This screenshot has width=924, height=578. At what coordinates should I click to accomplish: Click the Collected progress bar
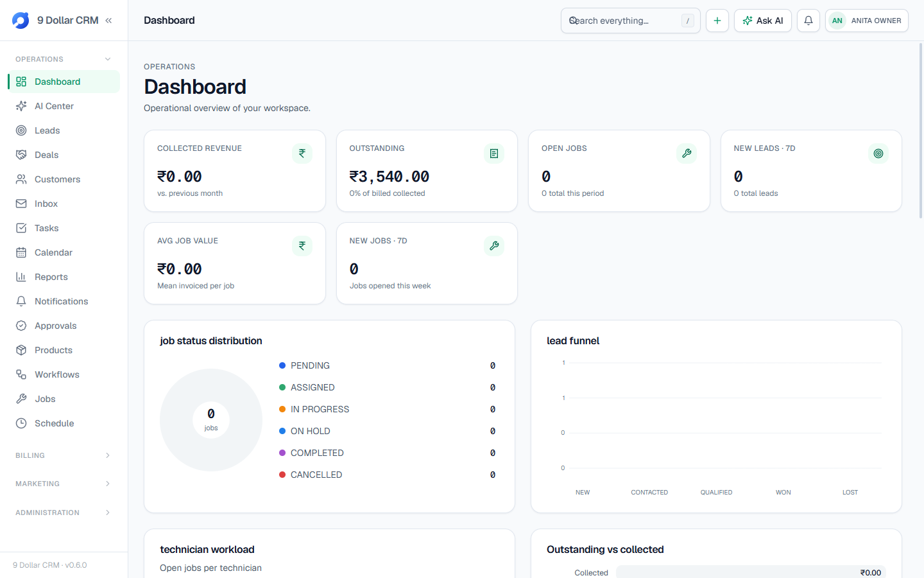(x=751, y=572)
